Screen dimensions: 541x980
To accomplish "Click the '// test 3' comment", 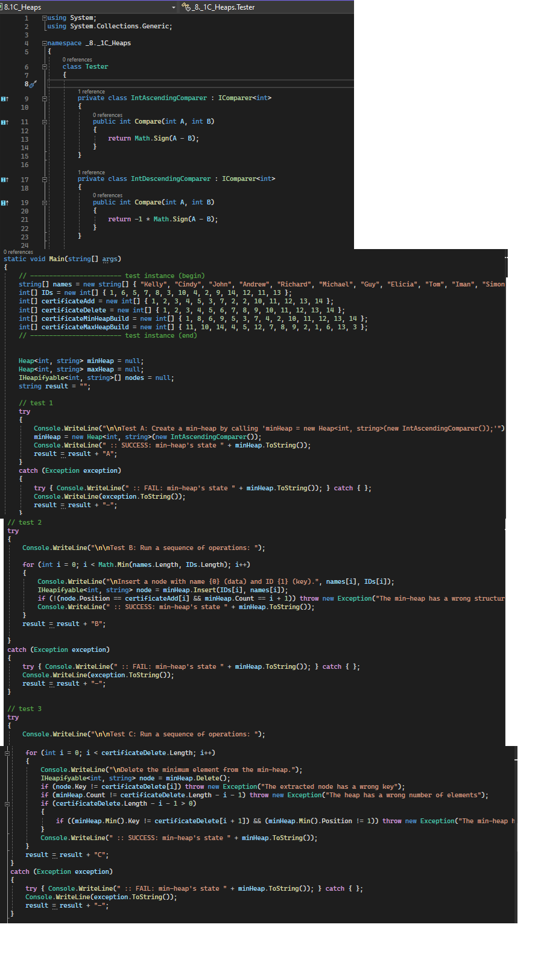I will pyautogui.click(x=25, y=709).
